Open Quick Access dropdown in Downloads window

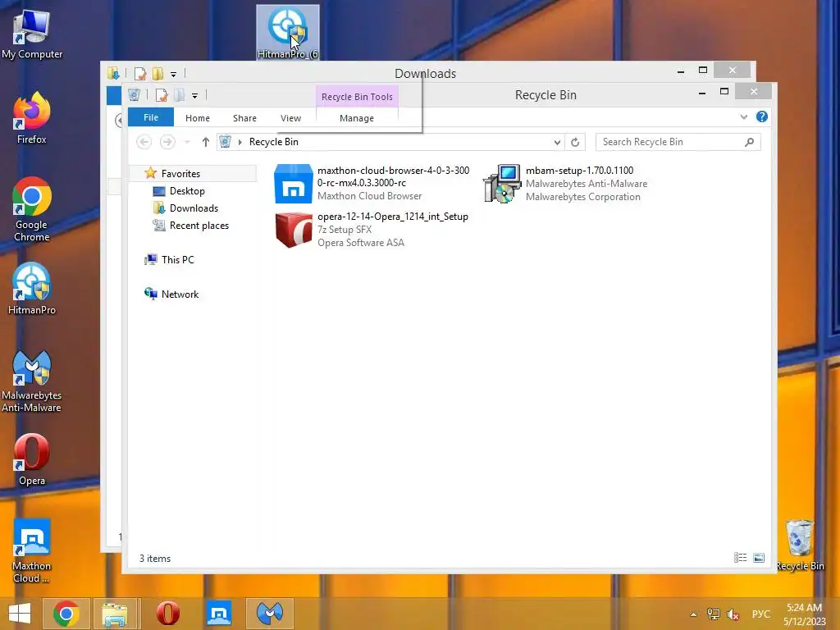pyautogui.click(x=173, y=74)
